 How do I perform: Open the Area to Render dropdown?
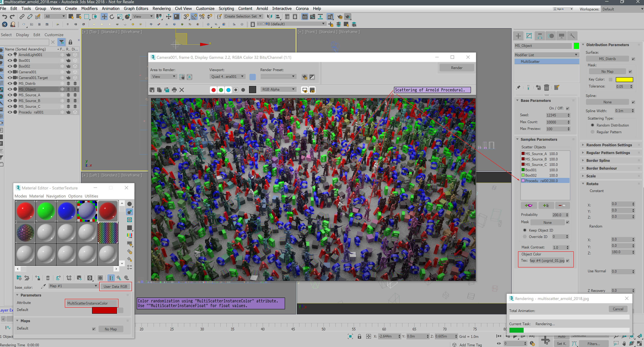[x=164, y=77]
